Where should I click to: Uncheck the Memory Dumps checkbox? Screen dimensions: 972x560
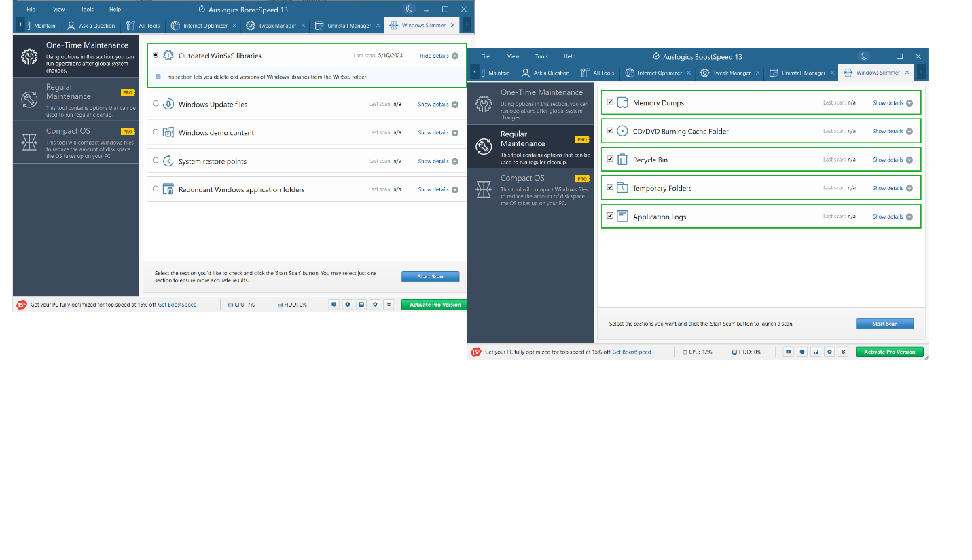[x=610, y=102]
